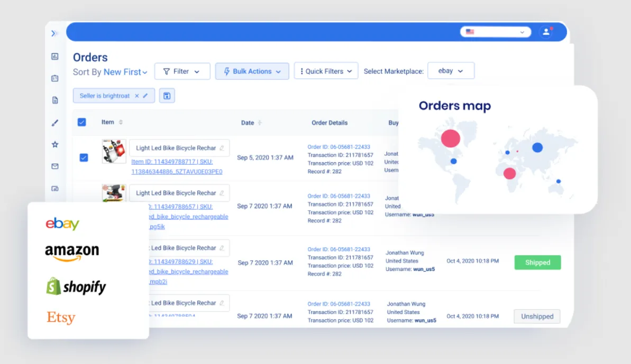Select the brush icon in sidebar
The image size is (631, 364).
point(55,123)
